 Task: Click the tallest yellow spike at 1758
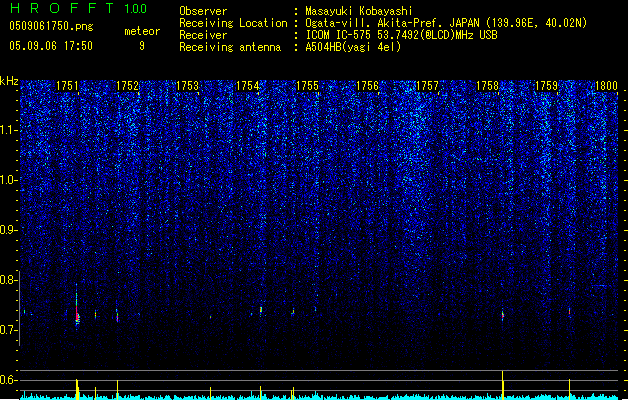click(x=503, y=385)
